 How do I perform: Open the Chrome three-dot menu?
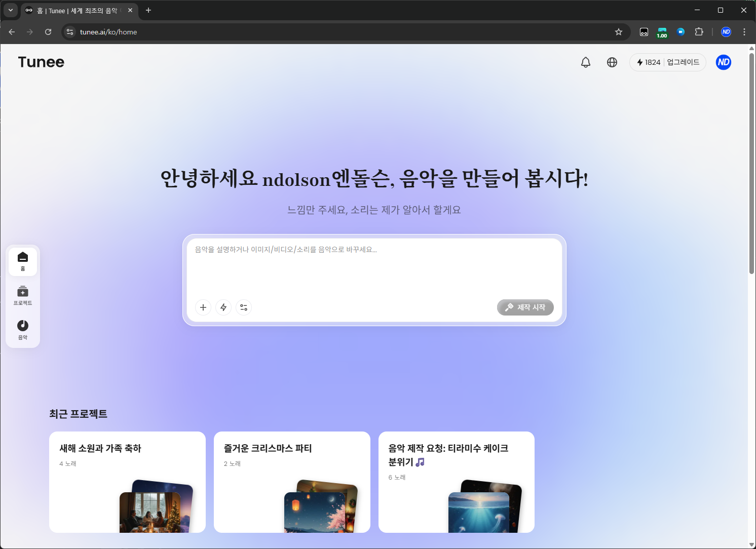(744, 32)
